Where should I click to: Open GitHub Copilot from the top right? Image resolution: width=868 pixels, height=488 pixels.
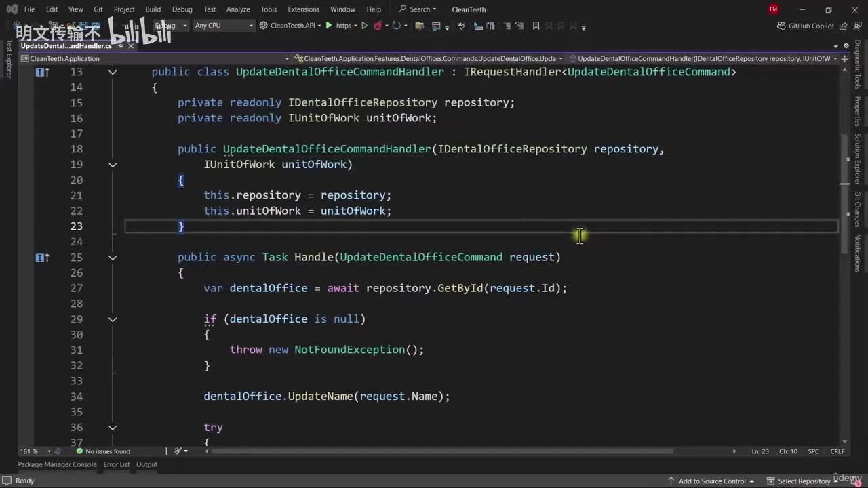[805, 26]
